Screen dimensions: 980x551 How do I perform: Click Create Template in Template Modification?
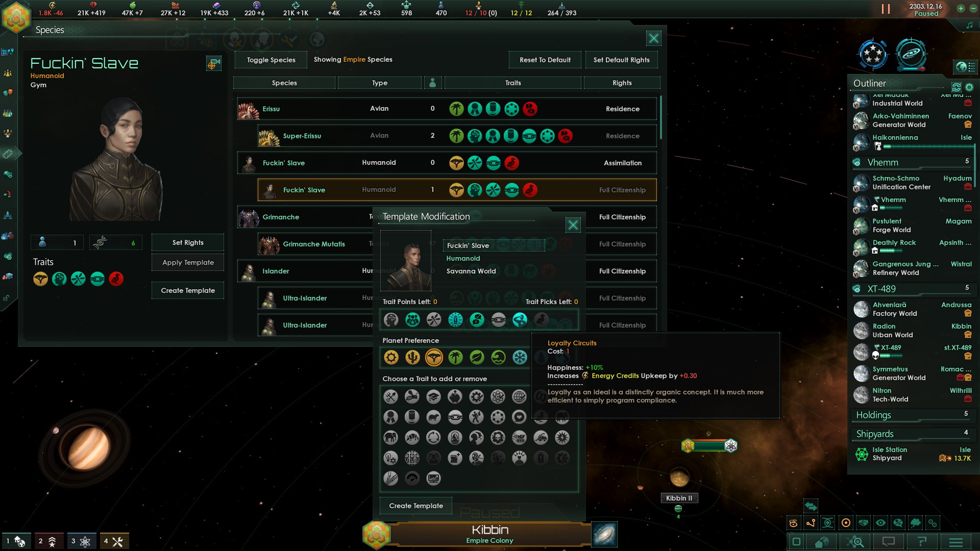(416, 506)
